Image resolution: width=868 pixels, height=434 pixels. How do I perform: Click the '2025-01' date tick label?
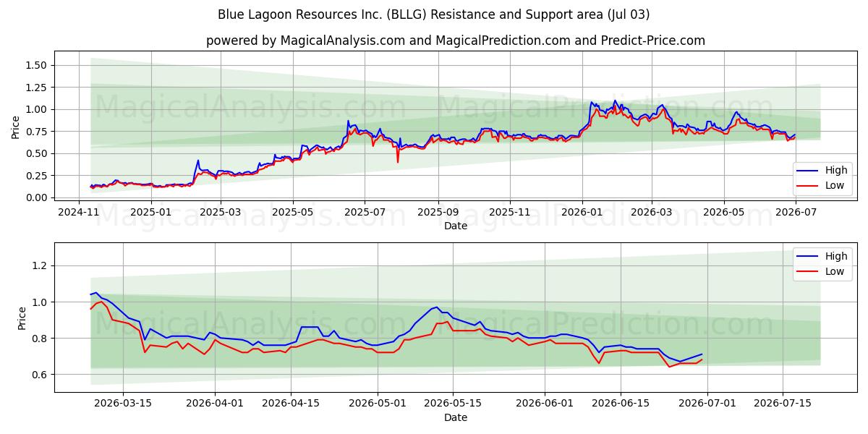coord(150,212)
